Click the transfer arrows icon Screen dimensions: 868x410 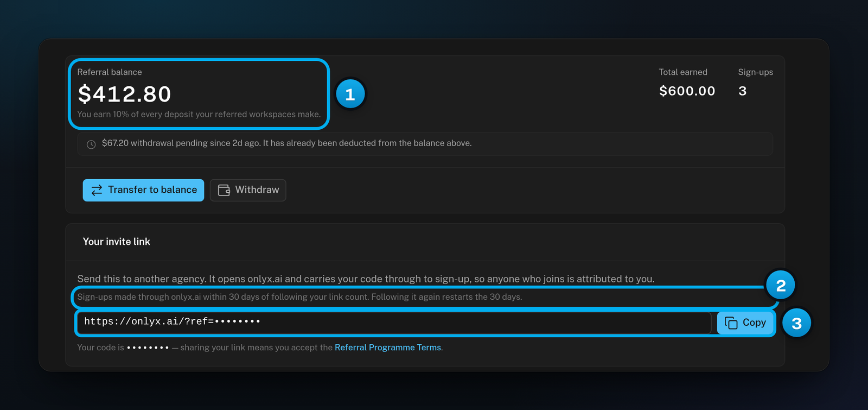click(97, 190)
